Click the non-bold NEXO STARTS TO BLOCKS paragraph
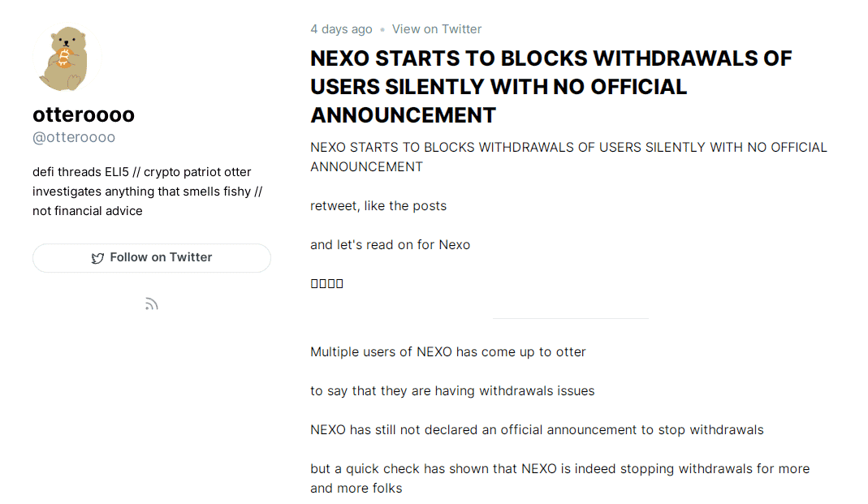 pyautogui.click(x=568, y=157)
